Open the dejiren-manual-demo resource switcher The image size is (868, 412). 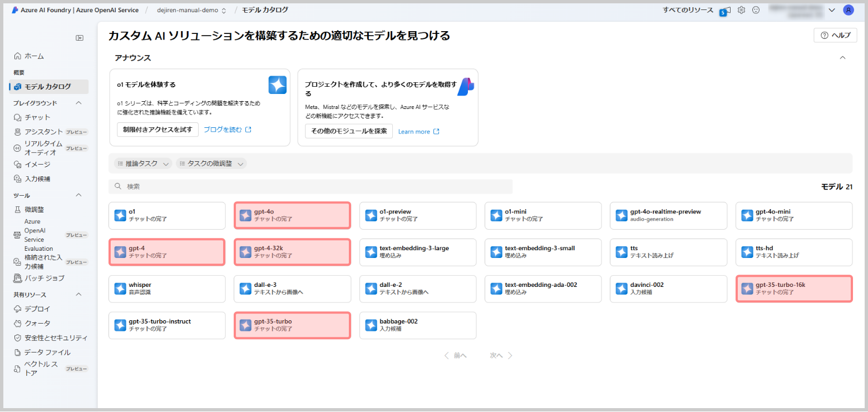coord(191,10)
